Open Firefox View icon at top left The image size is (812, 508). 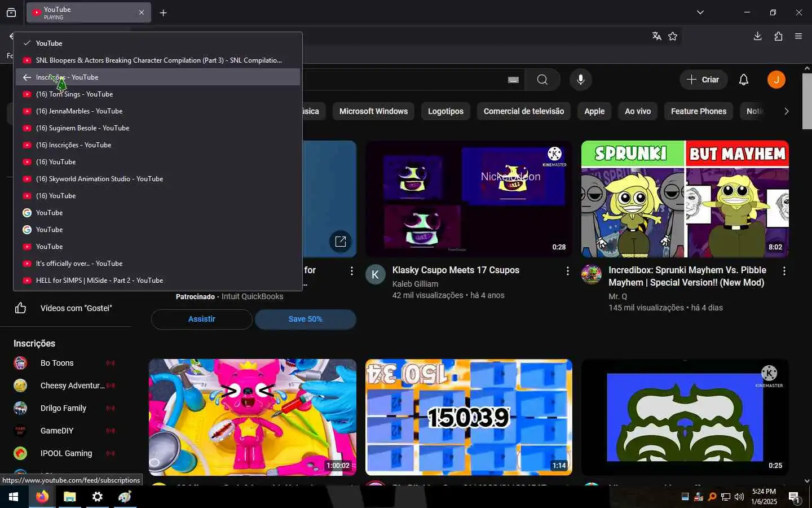(x=11, y=12)
